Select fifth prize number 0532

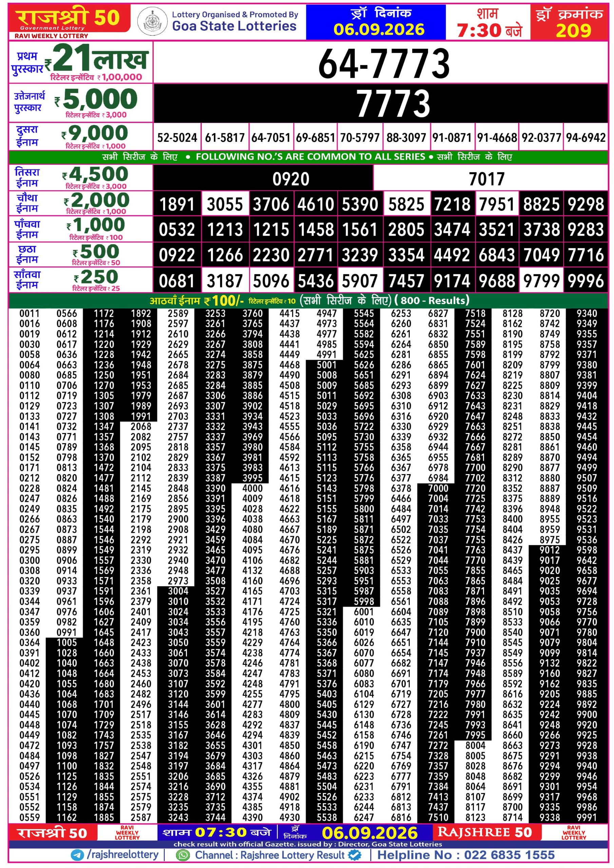[177, 230]
